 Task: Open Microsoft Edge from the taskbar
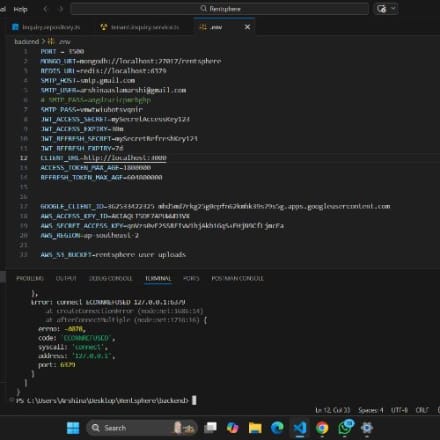tap(277, 428)
